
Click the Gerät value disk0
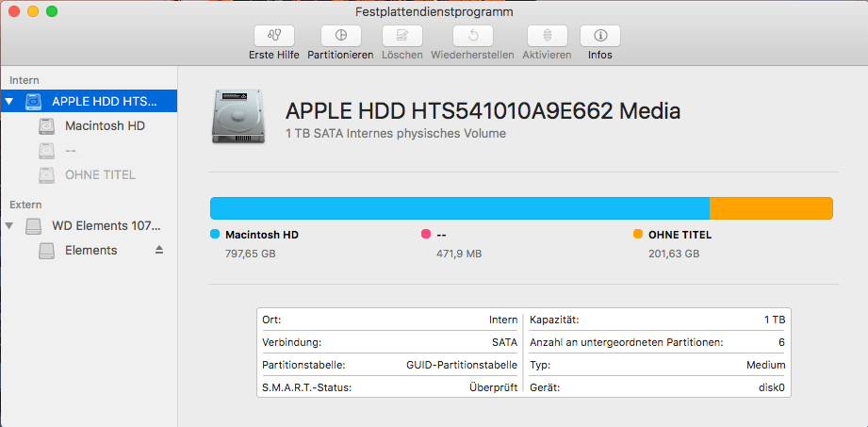coord(772,387)
